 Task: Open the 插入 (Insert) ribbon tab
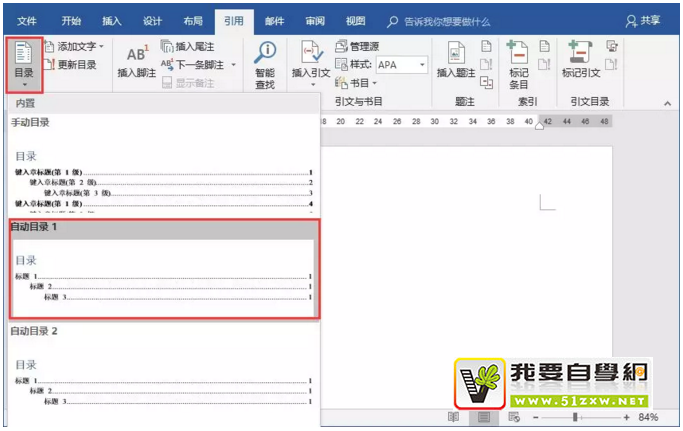tap(111, 20)
